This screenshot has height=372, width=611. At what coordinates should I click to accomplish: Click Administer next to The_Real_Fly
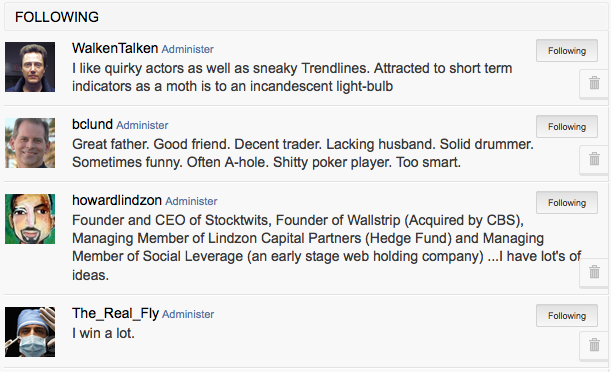pyautogui.click(x=188, y=314)
